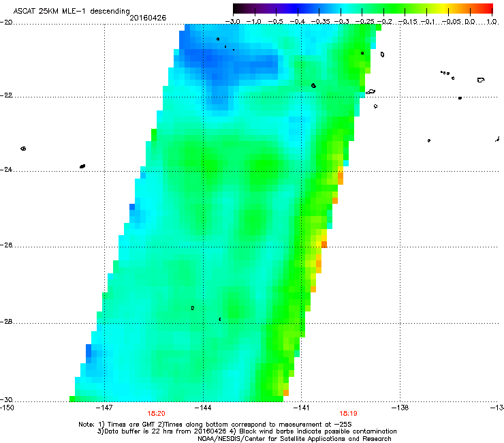
Task: Click the -0.25 color scale label
Action: [x=364, y=22]
